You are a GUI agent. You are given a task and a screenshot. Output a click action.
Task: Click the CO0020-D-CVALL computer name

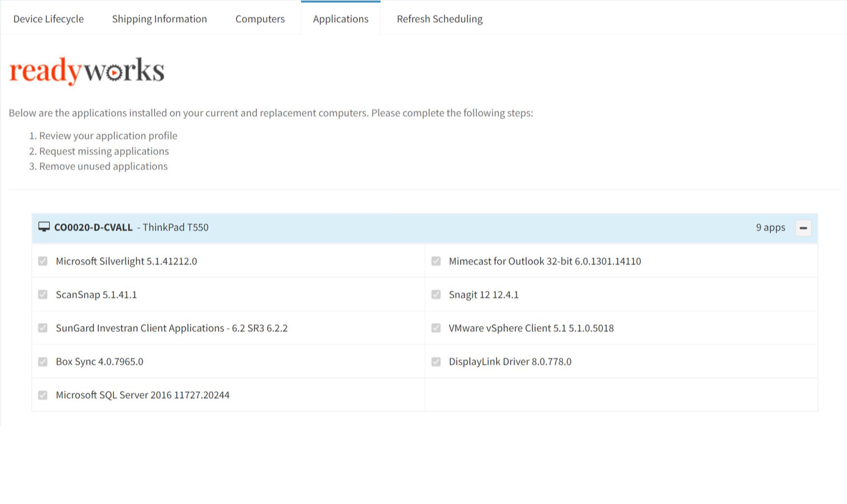[x=93, y=227]
